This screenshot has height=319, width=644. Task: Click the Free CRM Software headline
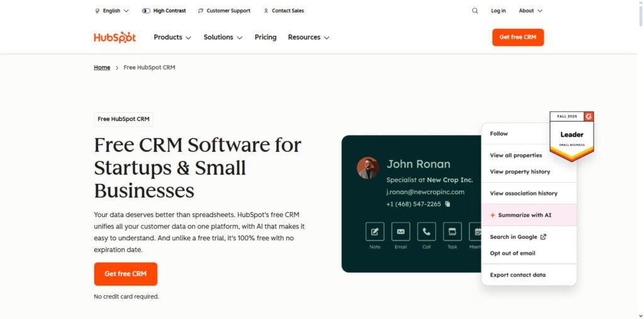197,168
